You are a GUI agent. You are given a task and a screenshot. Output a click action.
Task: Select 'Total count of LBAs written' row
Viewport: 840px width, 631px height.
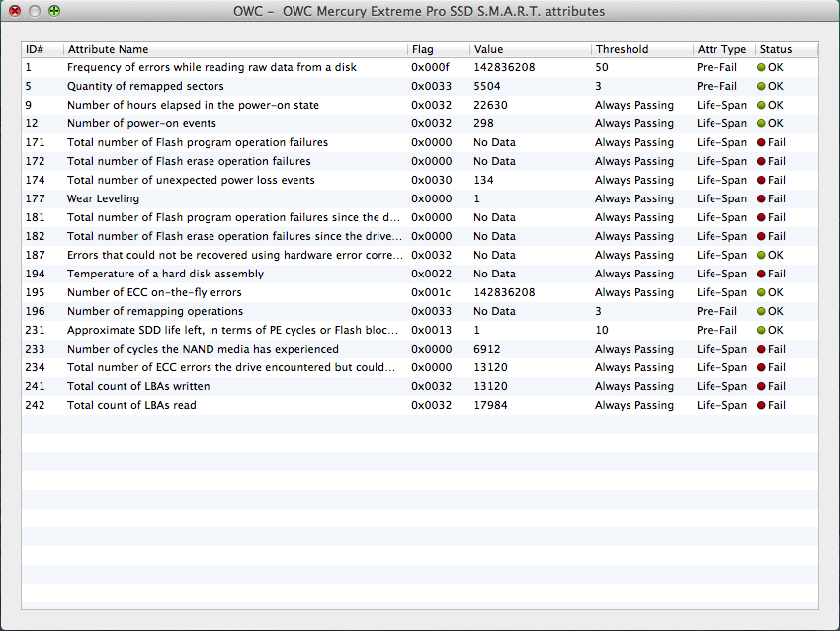pos(420,386)
